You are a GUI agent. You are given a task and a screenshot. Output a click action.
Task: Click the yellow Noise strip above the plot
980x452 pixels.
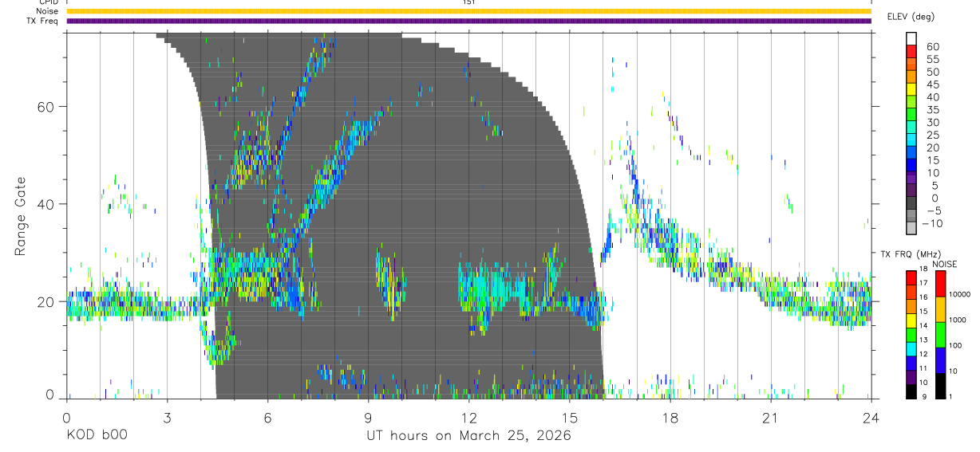pos(468,11)
